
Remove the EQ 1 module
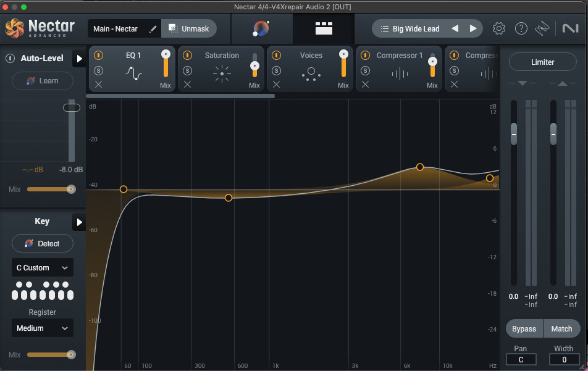click(98, 85)
